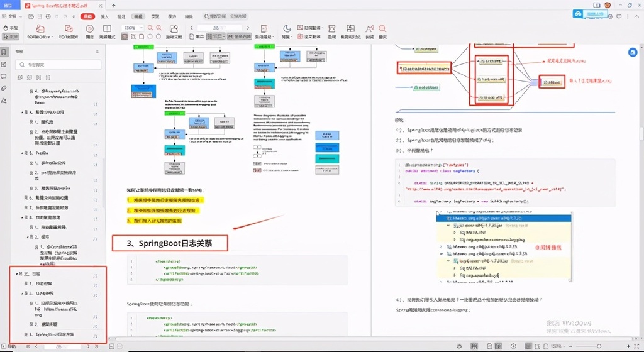Open the status bar zoom percentage dropdown

pyautogui.click(x=558, y=346)
